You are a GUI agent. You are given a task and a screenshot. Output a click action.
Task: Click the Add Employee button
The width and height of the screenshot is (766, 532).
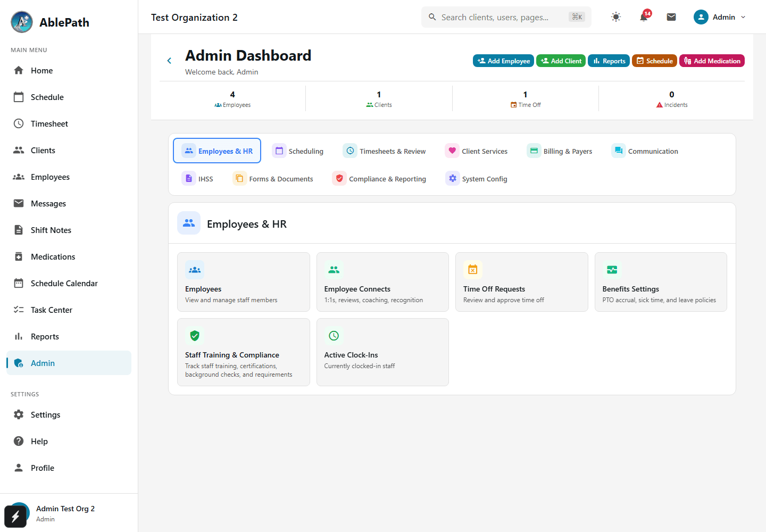click(x=504, y=61)
